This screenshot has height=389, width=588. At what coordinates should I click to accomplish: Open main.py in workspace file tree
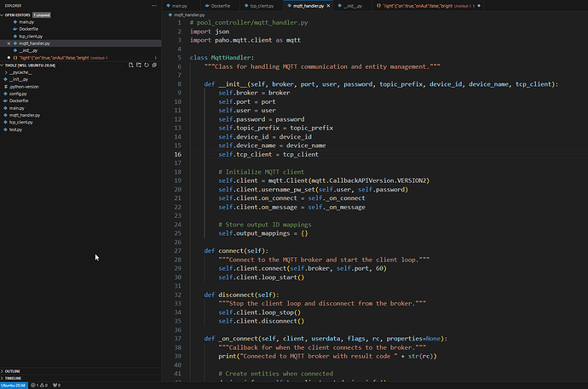16,108
